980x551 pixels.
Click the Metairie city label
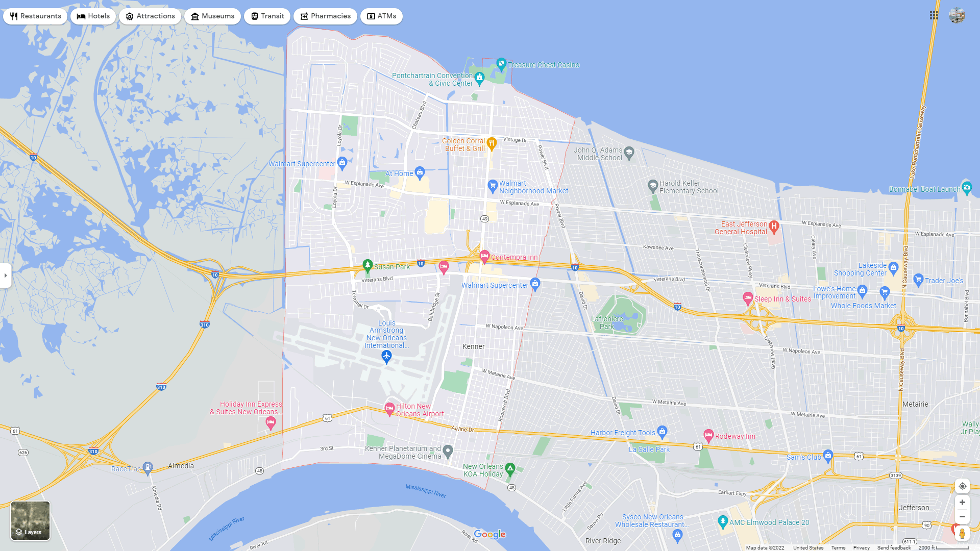coord(915,404)
